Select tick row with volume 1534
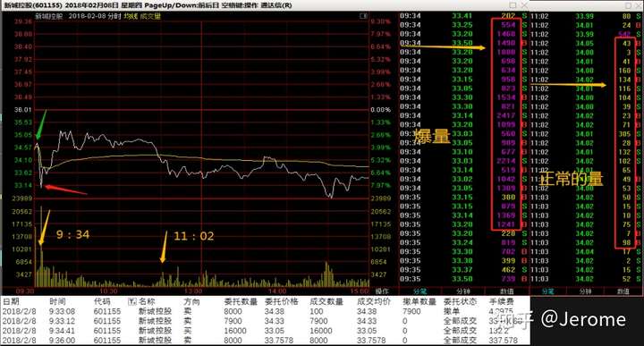Screen dimensions: 644x346 [463, 97]
